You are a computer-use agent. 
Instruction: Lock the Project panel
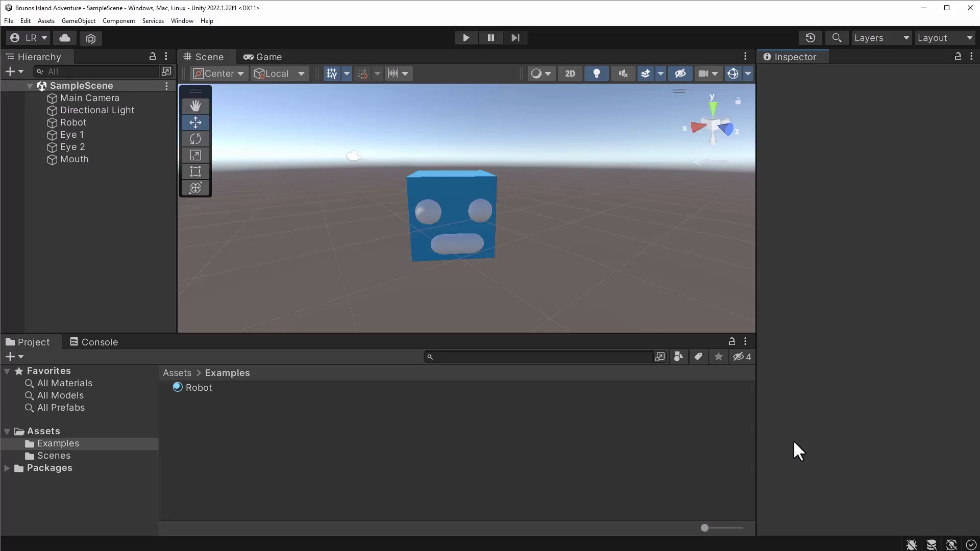pyautogui.click(x=731, y=341)
